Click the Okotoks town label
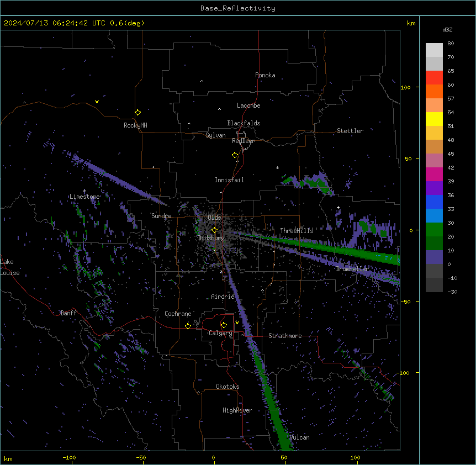The image size is (476, 465). point(228,387)
